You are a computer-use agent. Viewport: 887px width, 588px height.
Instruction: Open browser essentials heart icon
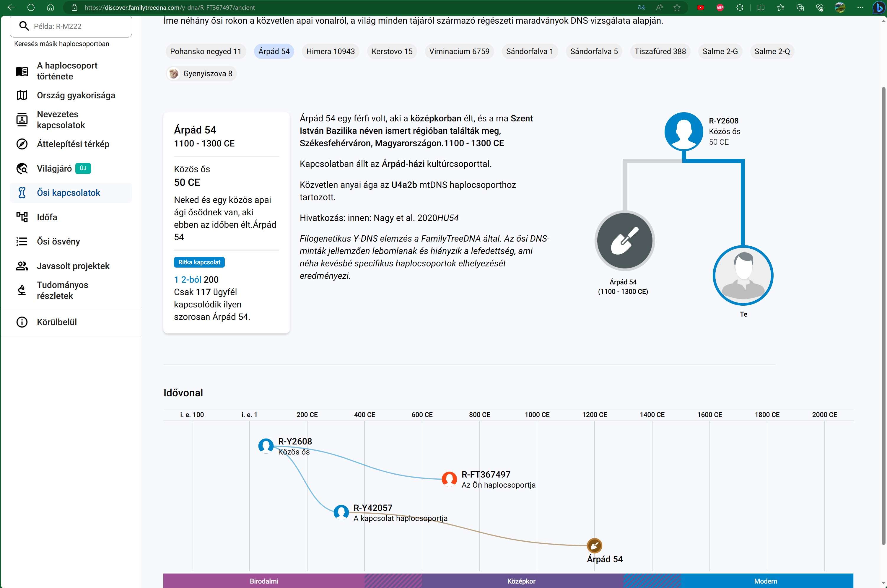tap(820, 7)
